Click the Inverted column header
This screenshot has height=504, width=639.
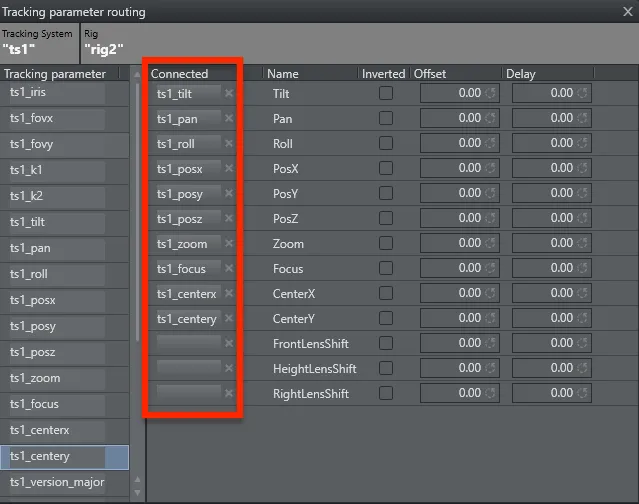coord(383,74)
